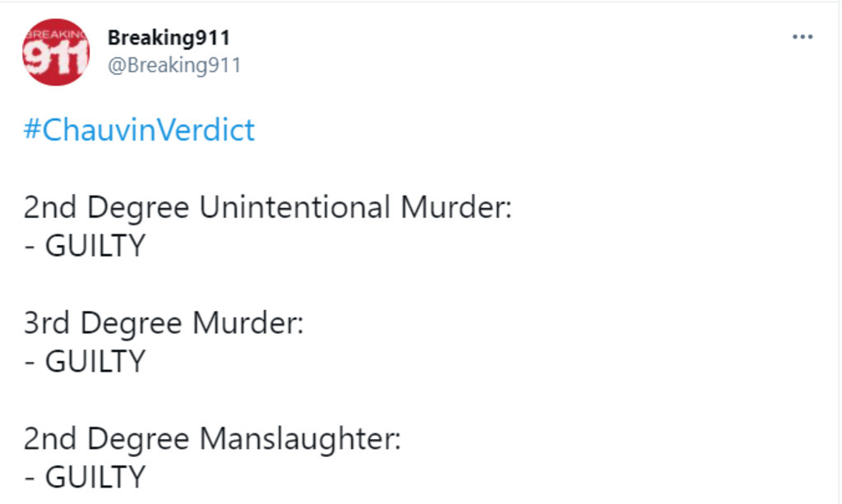Click GUILTY under 3rd Degree Murder
The width and height of the screenshot is (842, 504).
tap(95, 362)
